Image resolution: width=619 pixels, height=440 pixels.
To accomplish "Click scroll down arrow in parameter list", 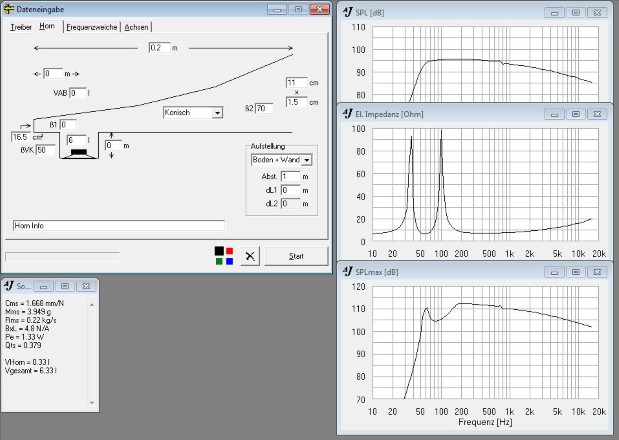I will click(x=92, y=403).
